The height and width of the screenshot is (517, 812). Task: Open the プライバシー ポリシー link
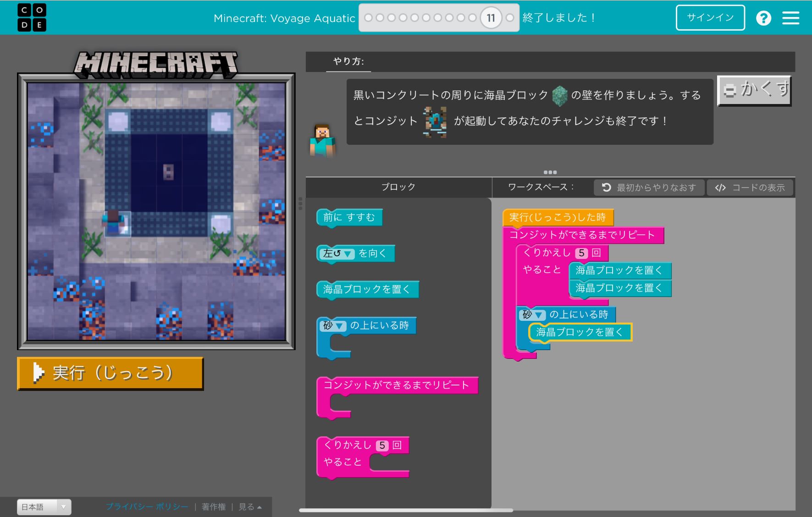[147, 507]
